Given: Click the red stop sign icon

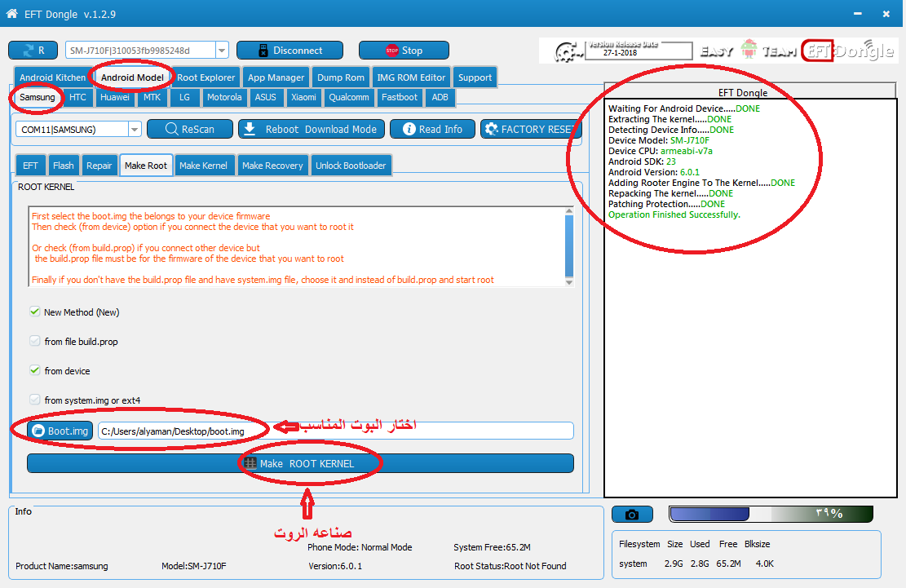Looking at the screenshot, I should pyautogui.click(x=392, y=51).
